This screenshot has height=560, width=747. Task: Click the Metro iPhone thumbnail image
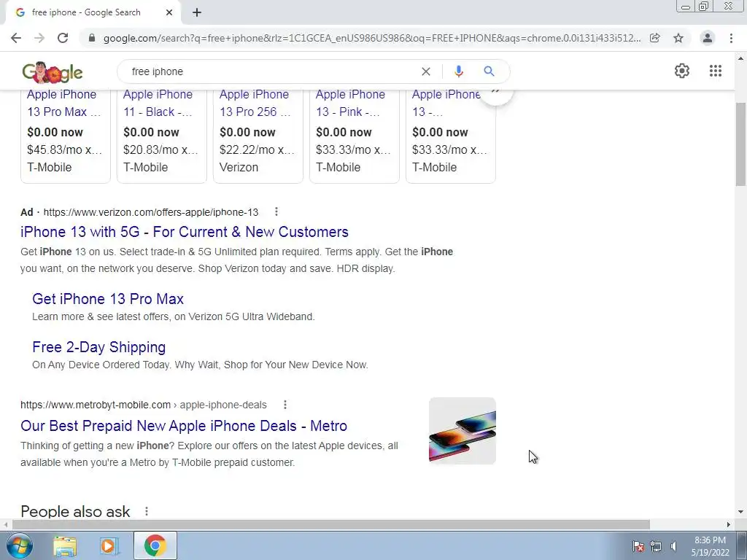pos(462,431)
